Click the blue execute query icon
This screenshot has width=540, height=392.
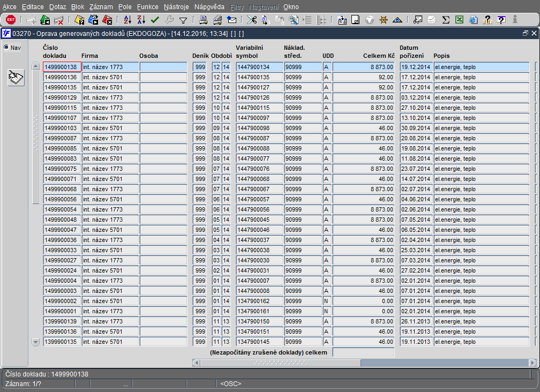pos(93,20)
